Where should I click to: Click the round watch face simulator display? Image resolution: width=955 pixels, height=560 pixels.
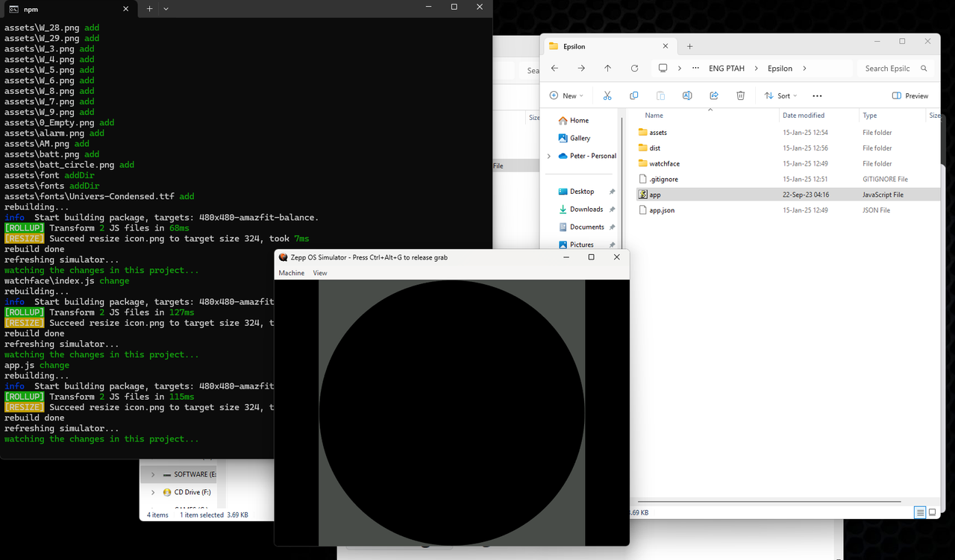(451, 413)
